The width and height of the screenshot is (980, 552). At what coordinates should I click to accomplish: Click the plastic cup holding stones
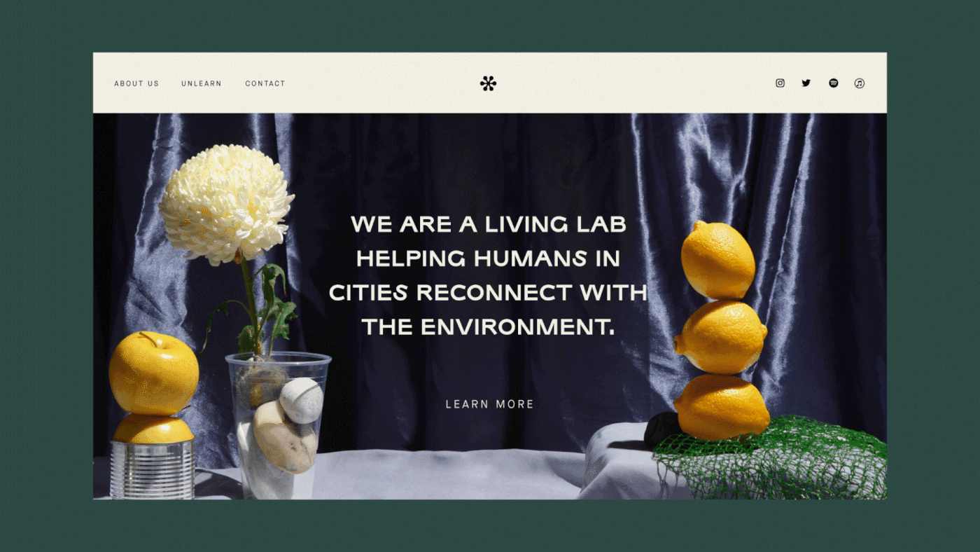coord(278,425)
